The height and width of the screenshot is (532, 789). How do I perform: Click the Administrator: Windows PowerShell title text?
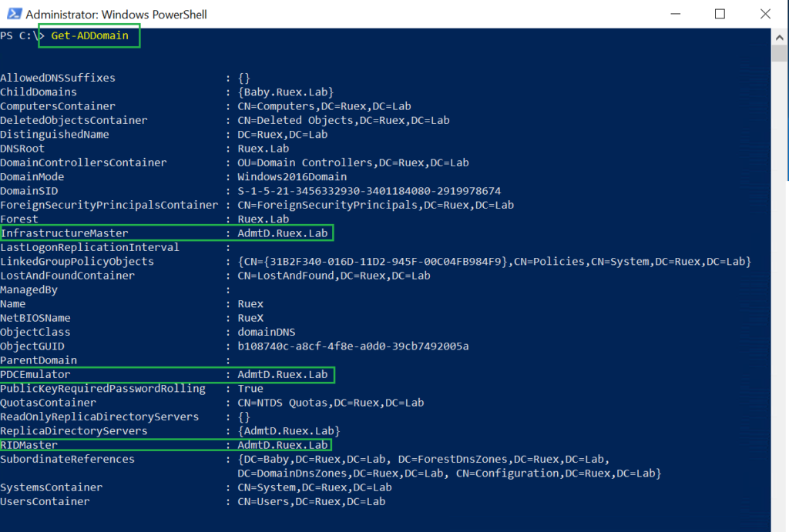point(116,15)
